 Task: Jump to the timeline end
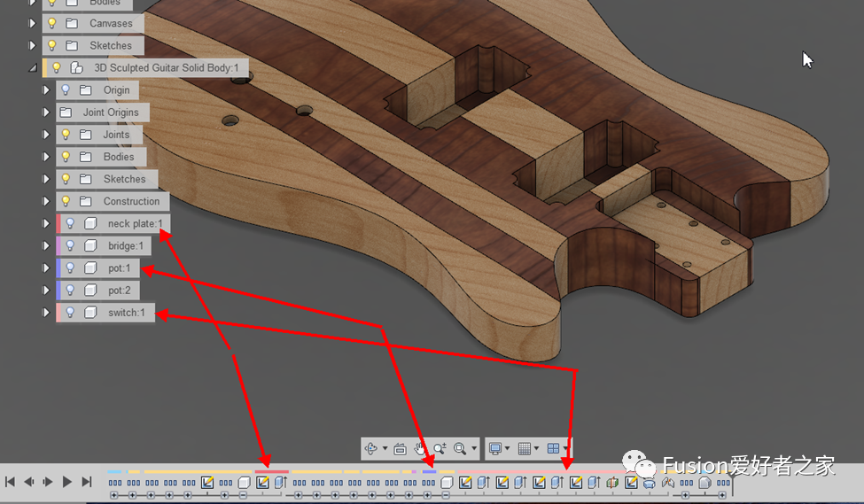tap(87, 482)
